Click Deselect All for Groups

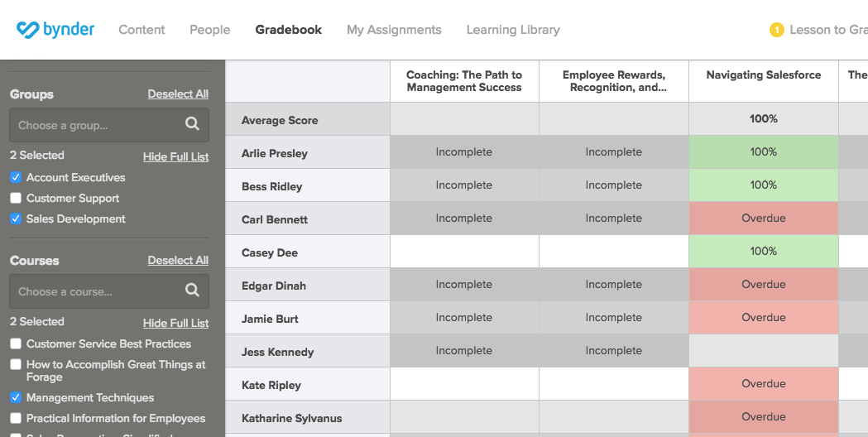tap(178, 94)
